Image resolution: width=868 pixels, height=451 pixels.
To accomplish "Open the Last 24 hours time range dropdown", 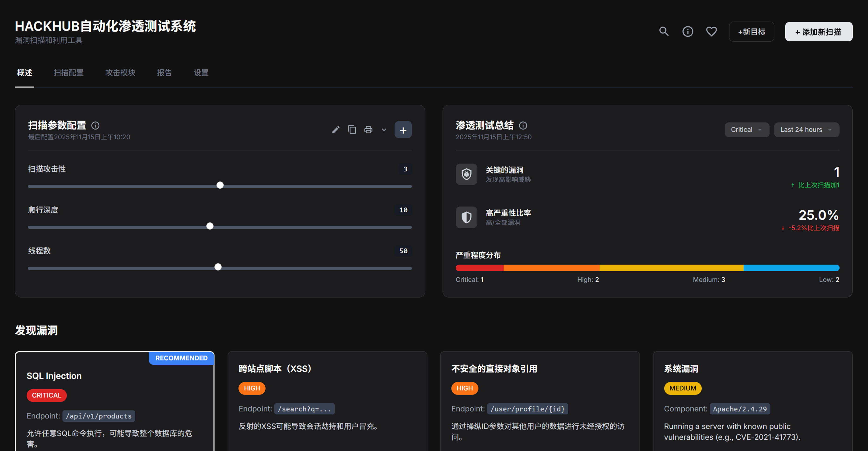I will point(806,129).
